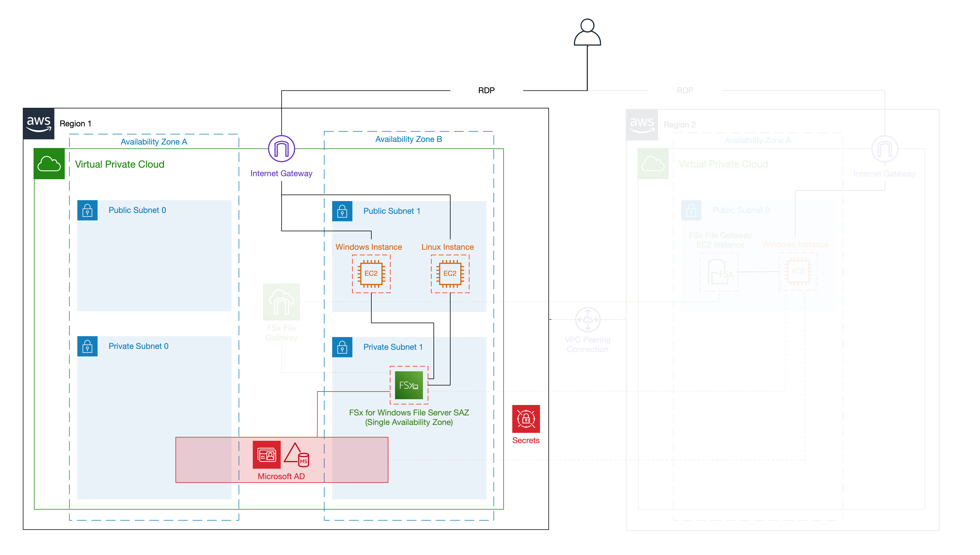Viewport: 980px width, 555px height.
Task: Click the red Secrets label
Action: coord(526,441)
